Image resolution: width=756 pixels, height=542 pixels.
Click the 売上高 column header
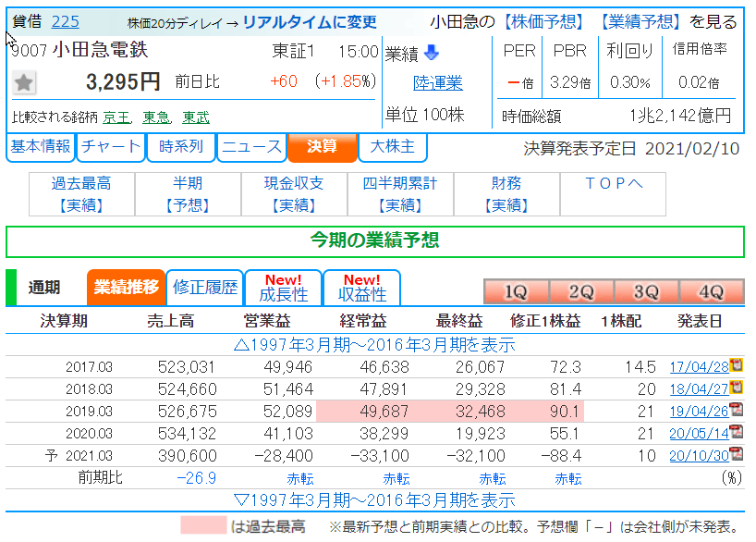[171, 321]
